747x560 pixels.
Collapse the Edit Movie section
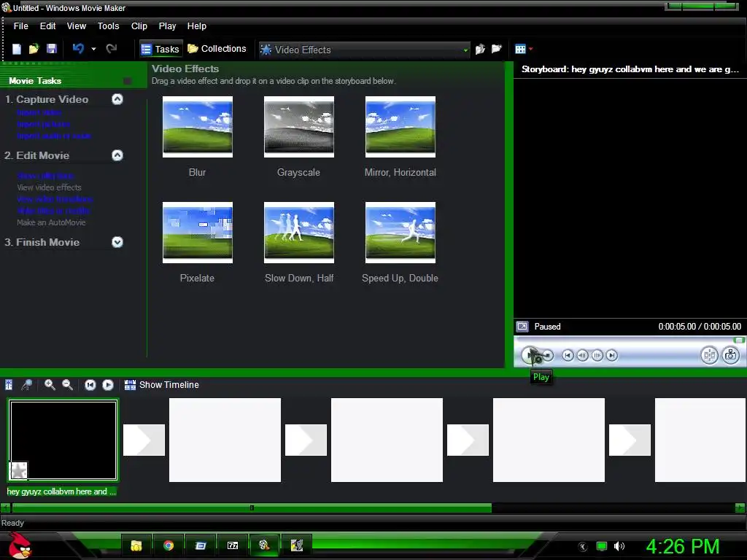pos(117,155)
